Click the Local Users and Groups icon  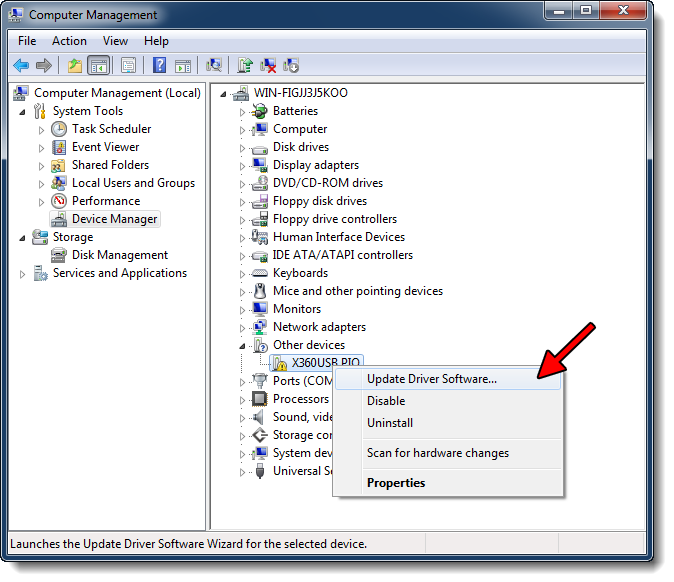pos(58,183)
